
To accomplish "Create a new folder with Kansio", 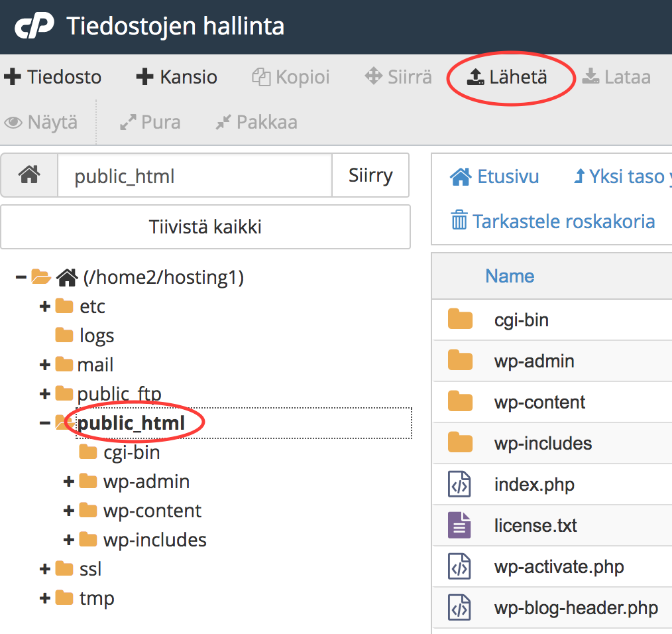I will [x=176, y=77].
